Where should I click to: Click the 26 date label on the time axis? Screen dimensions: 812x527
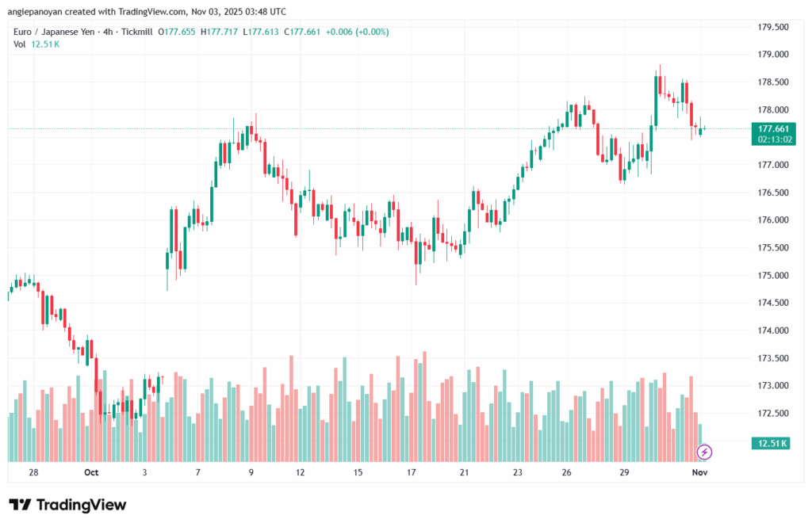tap(566, 472)
